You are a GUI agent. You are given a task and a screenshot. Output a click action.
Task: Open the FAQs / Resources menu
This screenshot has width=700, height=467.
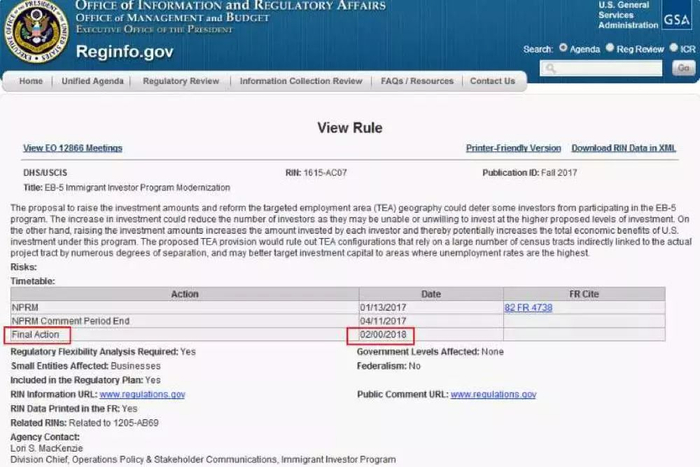click(x=417, y=81)
